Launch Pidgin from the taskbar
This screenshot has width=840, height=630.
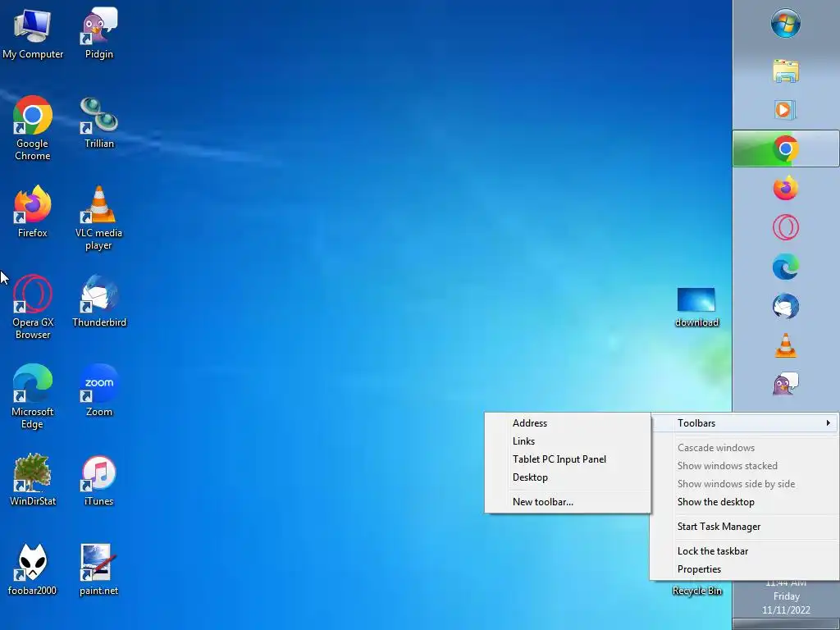(786, 384)
